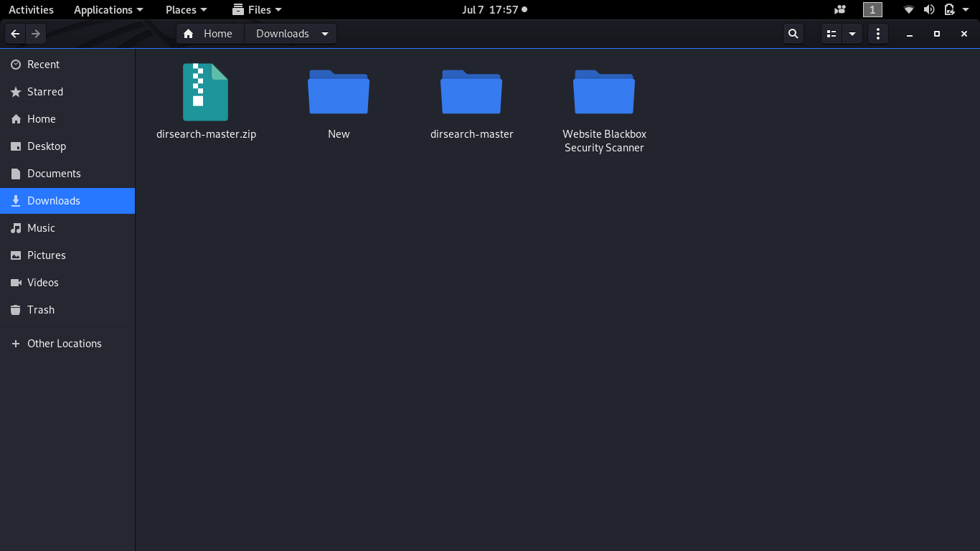Open view options dropdown arrow
This screenshot has height=551, width=980.
pyautogui.click(x=852, y=34)
